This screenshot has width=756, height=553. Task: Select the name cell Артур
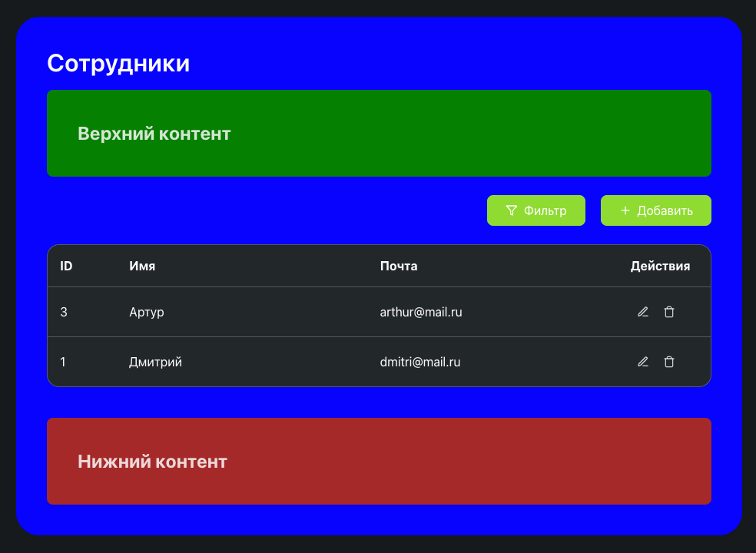click(146, 312)
